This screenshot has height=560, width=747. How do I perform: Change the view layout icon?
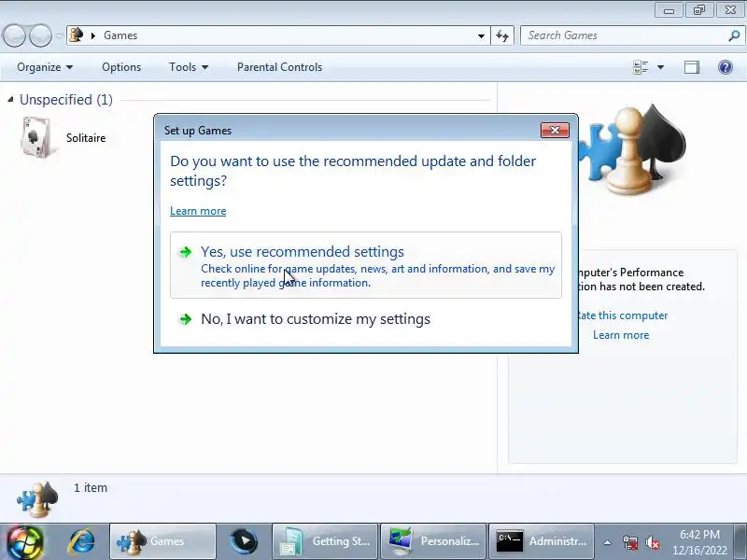coord(641,67)
